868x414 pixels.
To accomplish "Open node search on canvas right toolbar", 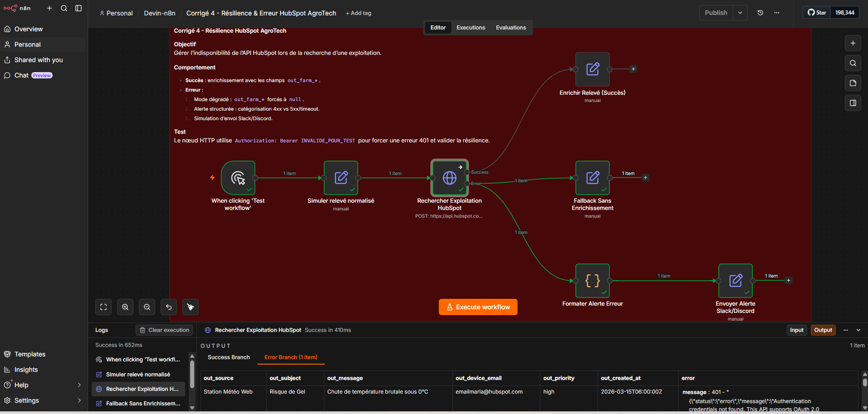I will pyautogui.click(x=853, y=63).
